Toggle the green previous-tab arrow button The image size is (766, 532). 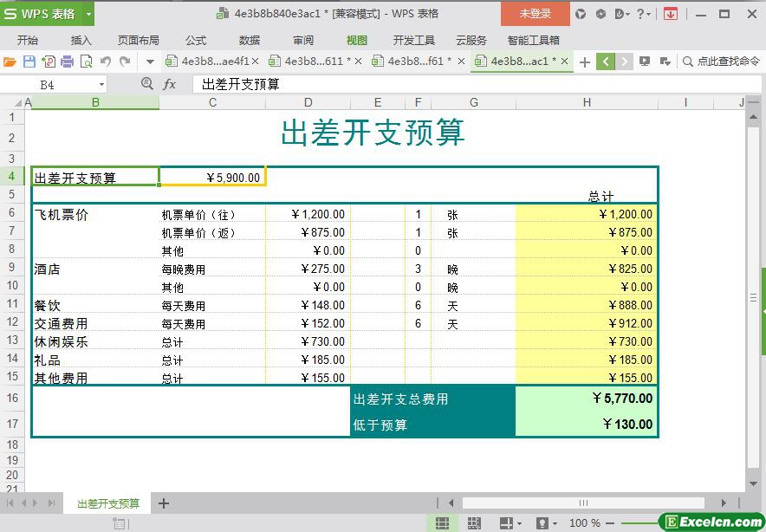coord(606,62)
